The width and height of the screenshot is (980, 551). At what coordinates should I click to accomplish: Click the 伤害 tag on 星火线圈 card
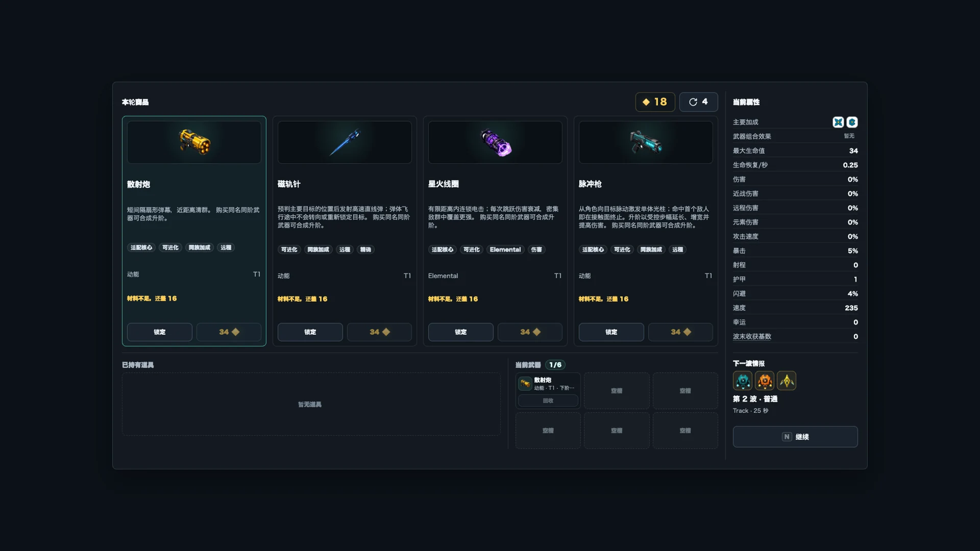(536, 249)
